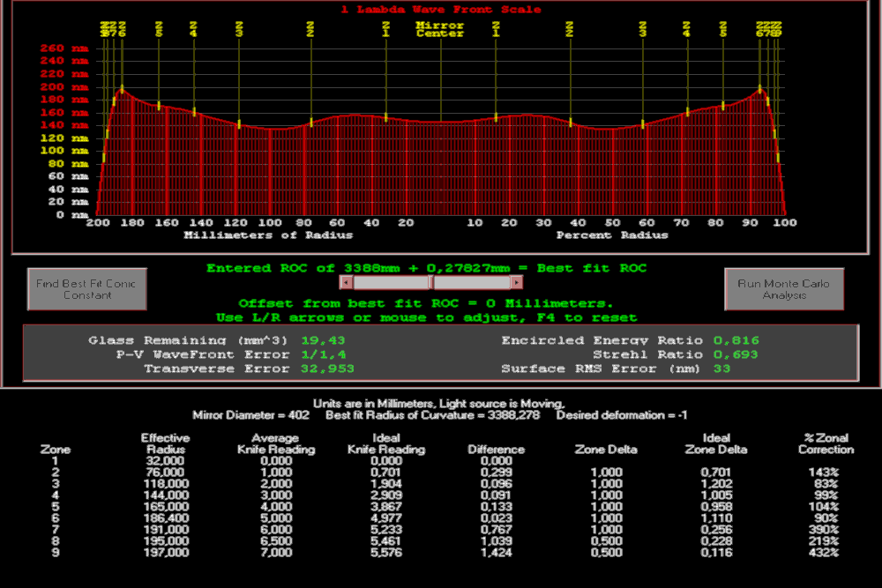Click Find Best Fit Conic Constant button
The image size is (882, 588).
86,289
